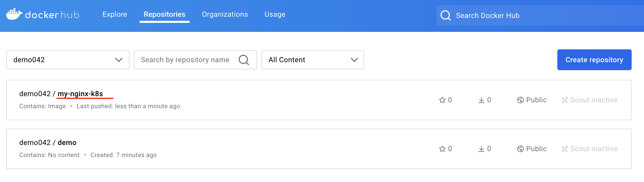Click the Scout inactive icon for my-nginx-k8s
Image resolution: width=644 pixels, height=182 pixels.
pyautogui.click(x=565, y=100)
